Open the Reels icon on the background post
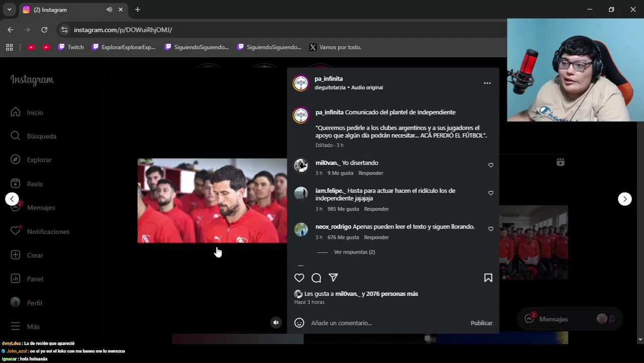 pyautogui.click(x=560, y=162)
